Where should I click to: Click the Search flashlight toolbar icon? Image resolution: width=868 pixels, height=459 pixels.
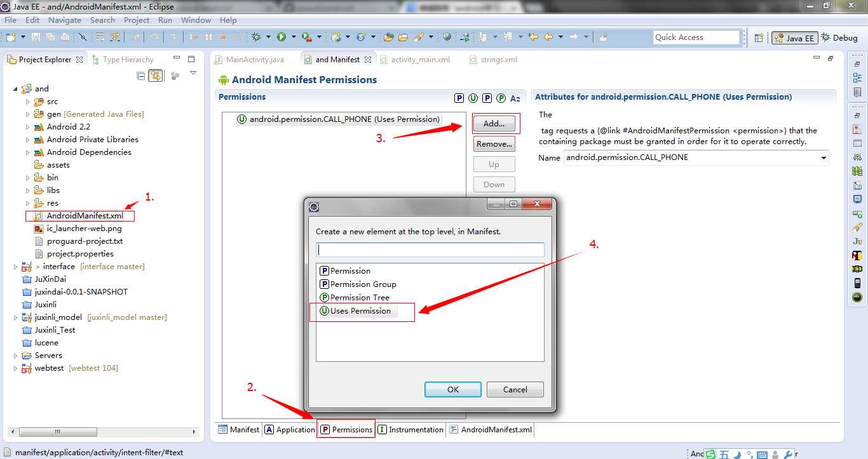pos(419,37)
